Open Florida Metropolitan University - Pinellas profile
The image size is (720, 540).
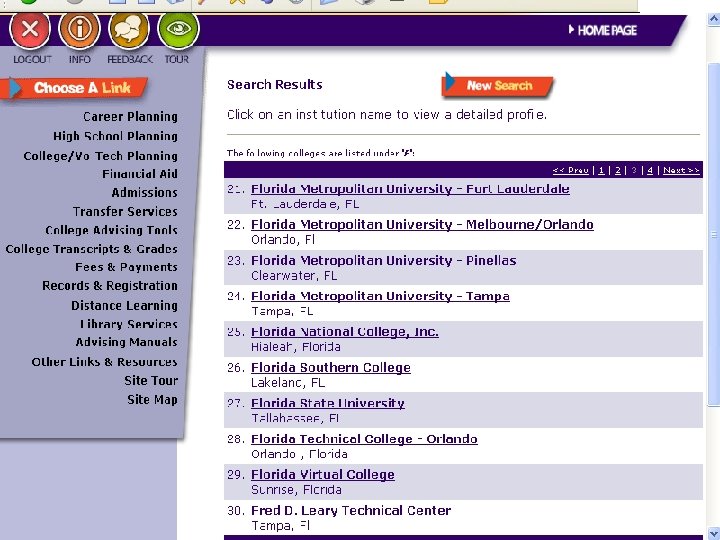384,260
